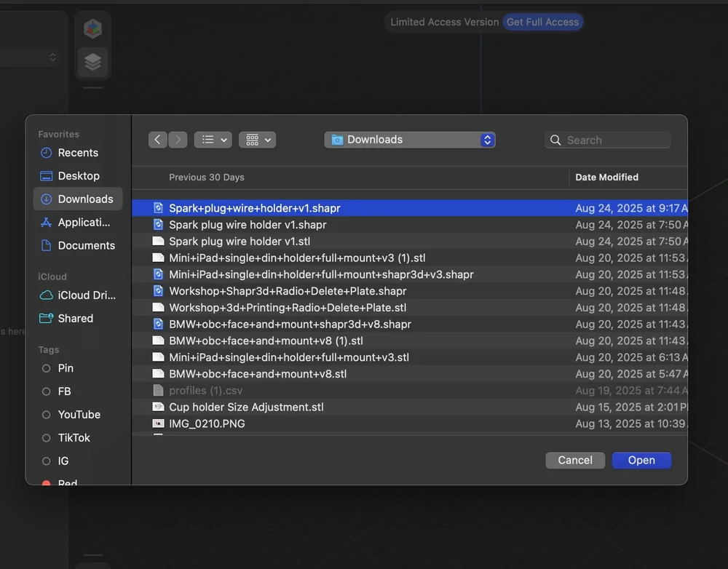Viewport: 728px width, 569px height.
Task: Select Spark plug wire holder v1.shapr
Action: point(409,225)
